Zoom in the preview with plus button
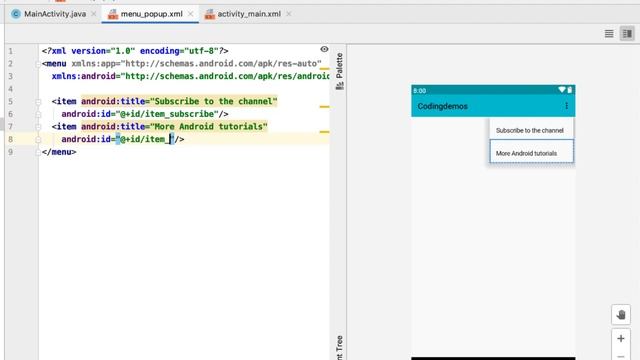Image resolution: width=640 pixels, height=360 pixels. point(621,338)
